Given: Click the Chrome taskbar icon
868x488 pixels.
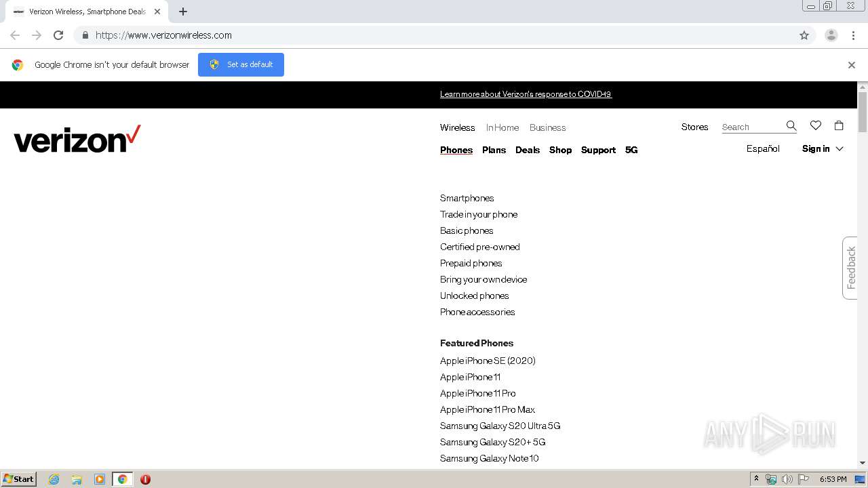Looking at the screenshot, I should pyautogui.click(x=122, y=479).
